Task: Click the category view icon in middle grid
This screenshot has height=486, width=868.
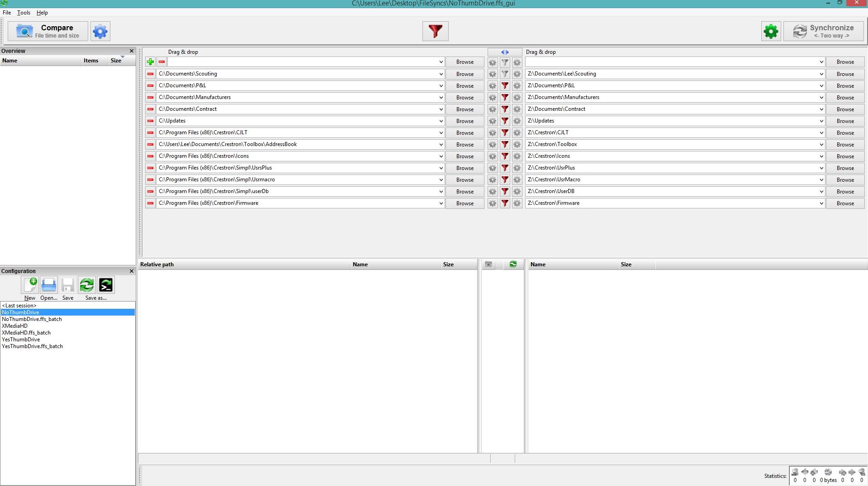Action: coord(489,264)
